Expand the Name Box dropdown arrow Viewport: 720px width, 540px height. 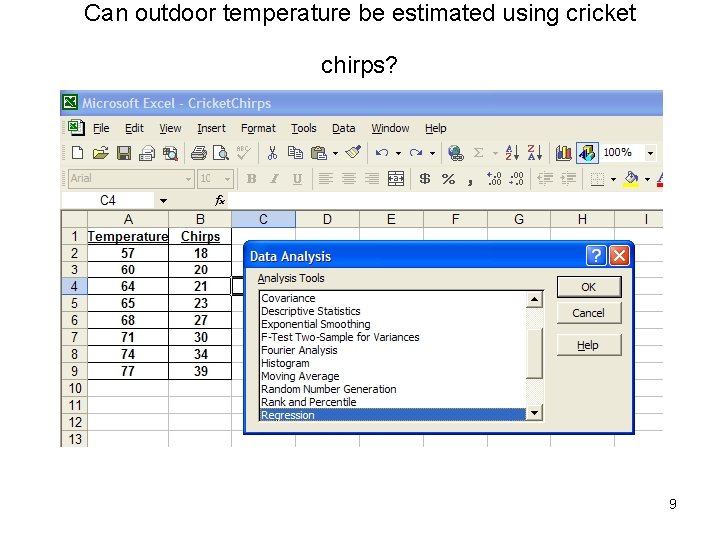[163, 201]
